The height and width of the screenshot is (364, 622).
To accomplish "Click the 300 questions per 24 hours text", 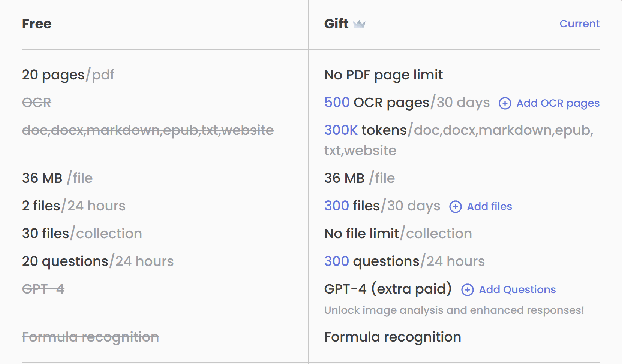I will (x=404, y=261).
